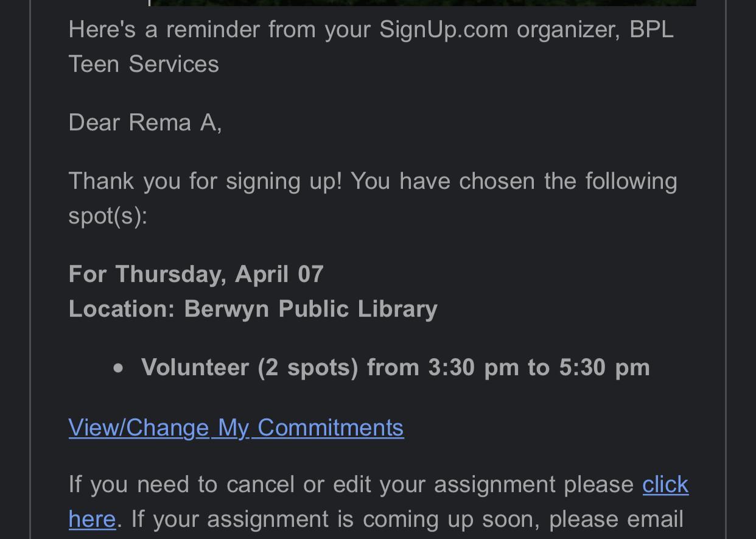Click the 'spot(s):' text

coord(108,216)
